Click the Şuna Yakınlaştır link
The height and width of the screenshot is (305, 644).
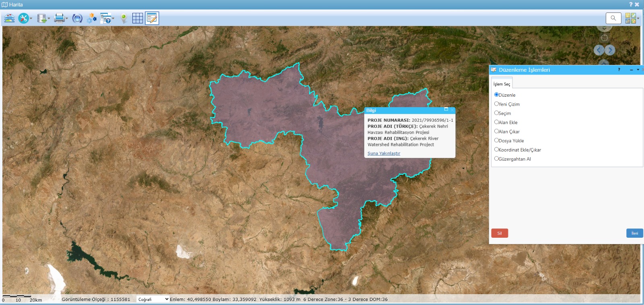point(384,154)
